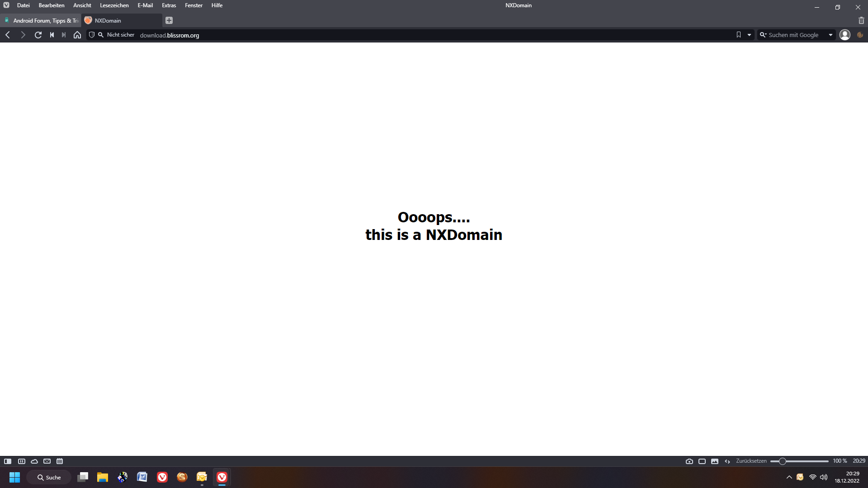This screenshot has width=868, height=488.
Task: Click Zurücksetzen to reset zoom
Action: tap(751, 461)
